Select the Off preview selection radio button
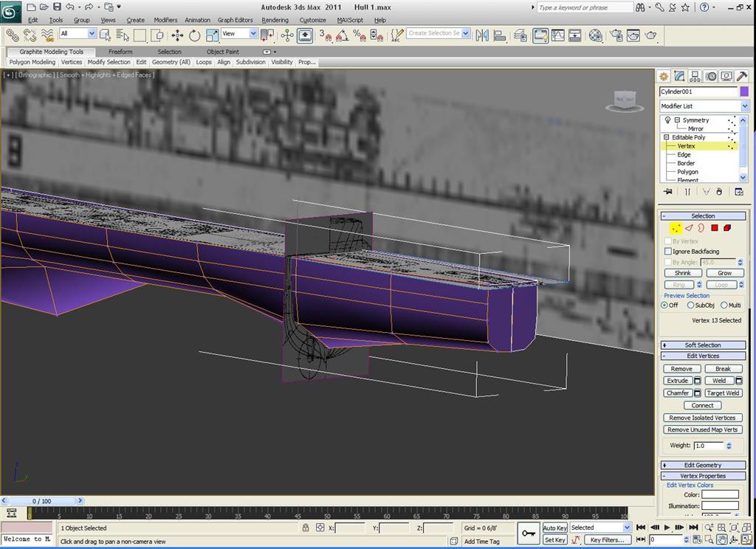 click(664, 305)
